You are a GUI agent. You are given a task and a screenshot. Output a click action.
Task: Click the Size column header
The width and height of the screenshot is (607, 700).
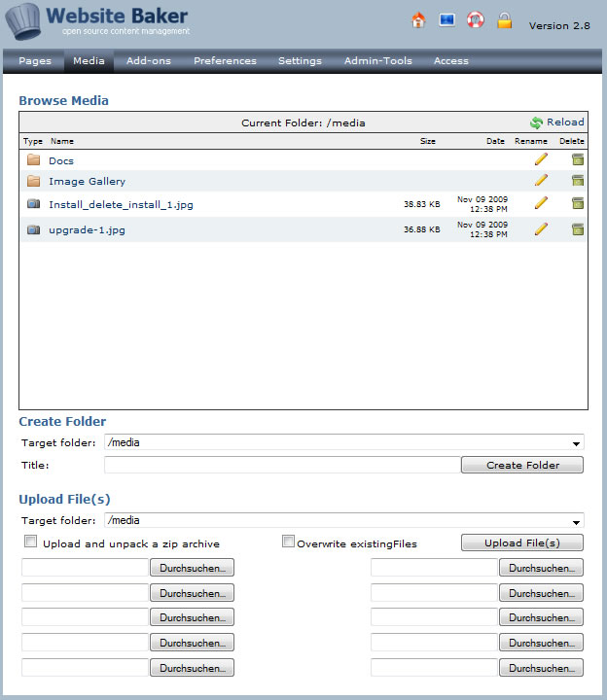coord(427,141)
